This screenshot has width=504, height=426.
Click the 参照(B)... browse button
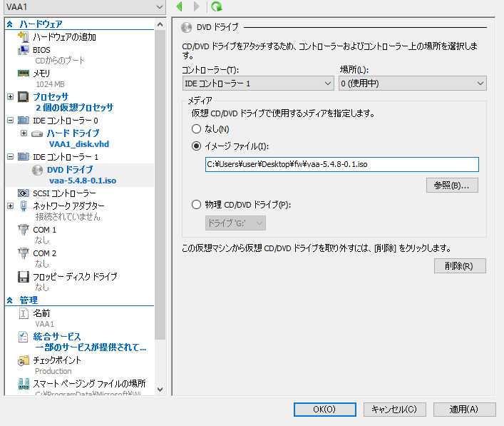[451, 186]
